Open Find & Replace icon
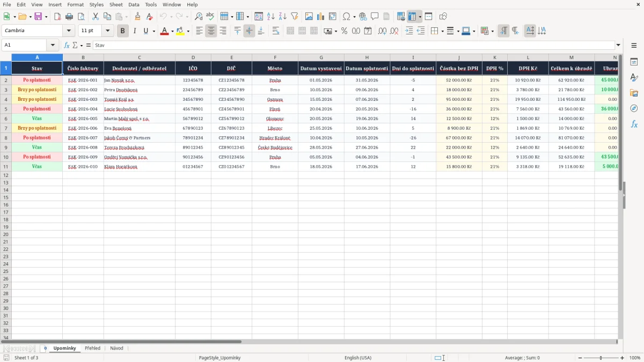 (x=199, y=17)
